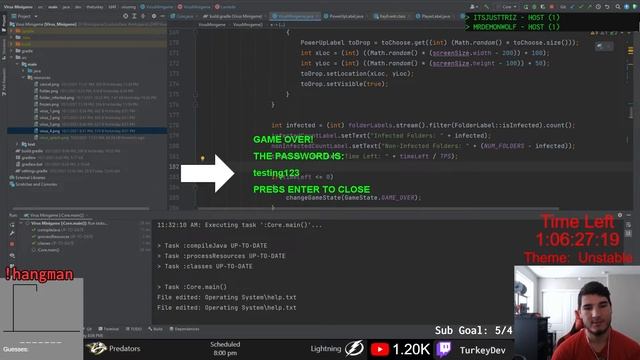This screenshot has height=360, width=640.
Task: Open the vertical Project tool window tab
Action: tap(4, 23)
